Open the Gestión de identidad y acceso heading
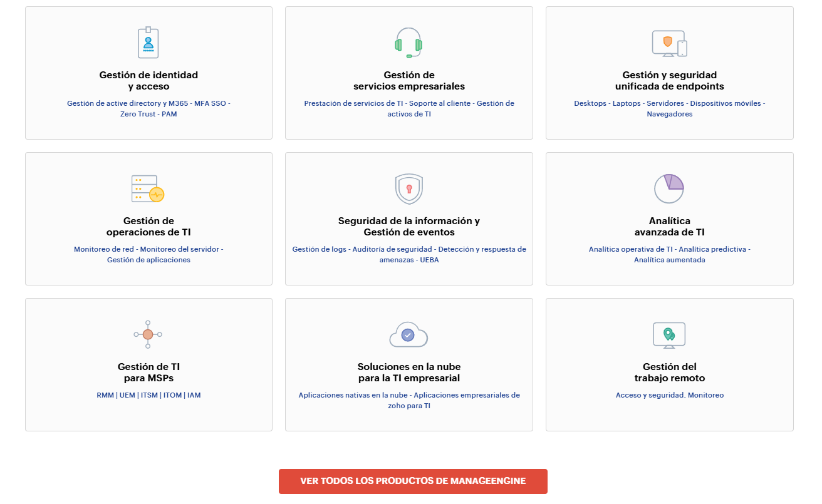 tap(148, 81)
